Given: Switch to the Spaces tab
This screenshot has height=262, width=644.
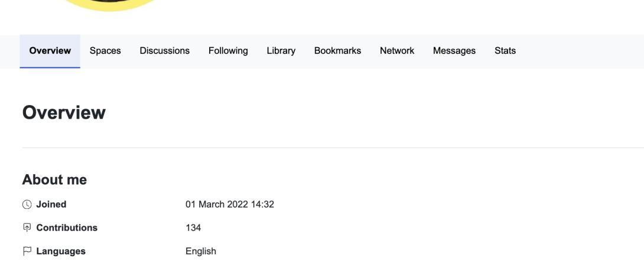Looking at the screenshot, I should point(105,51).
